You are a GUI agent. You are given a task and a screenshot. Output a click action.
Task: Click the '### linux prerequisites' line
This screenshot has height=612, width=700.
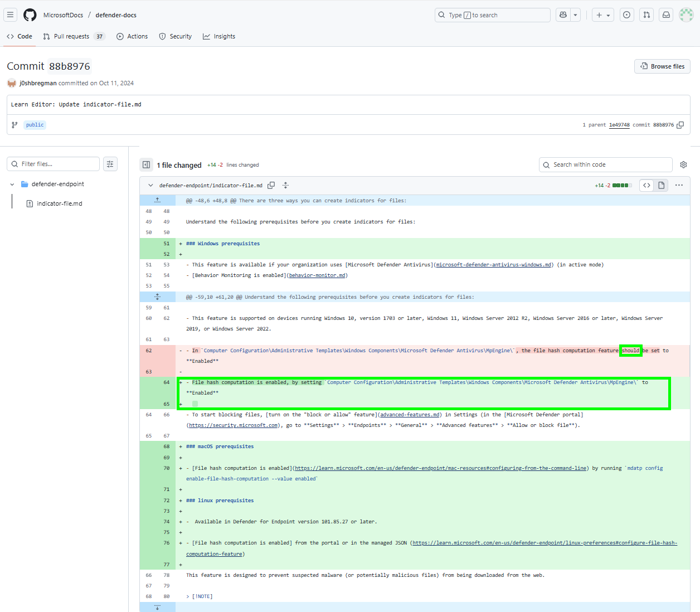point(220,501)
